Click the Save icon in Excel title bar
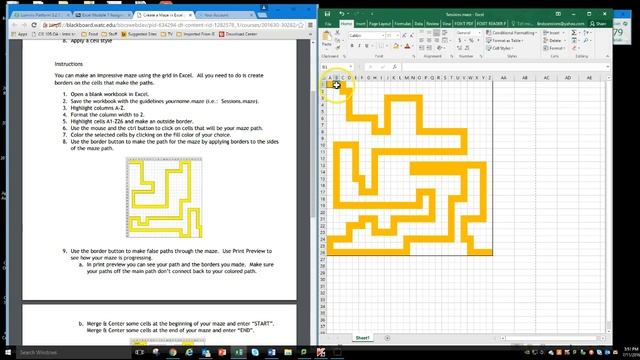 pos(327,14)
